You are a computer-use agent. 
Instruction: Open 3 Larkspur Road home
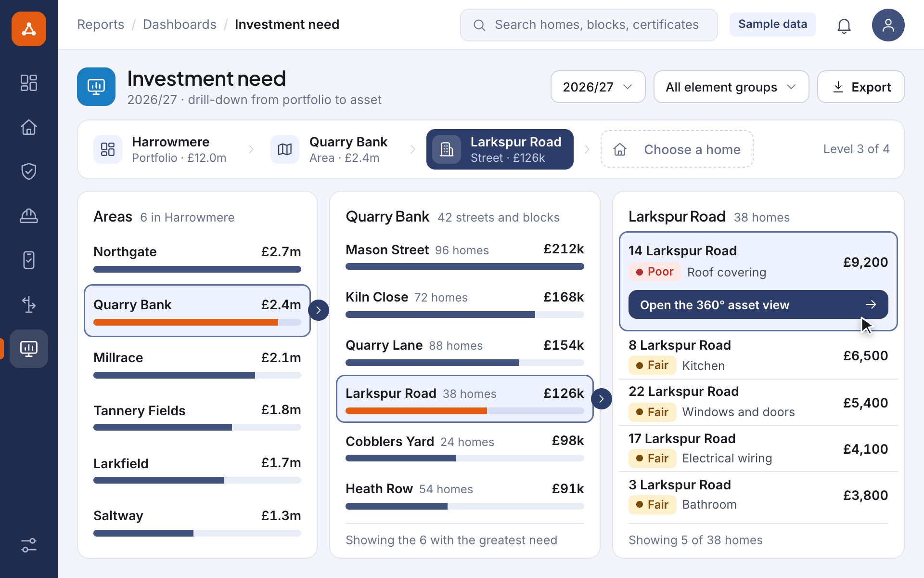click(x=758, y=495)
